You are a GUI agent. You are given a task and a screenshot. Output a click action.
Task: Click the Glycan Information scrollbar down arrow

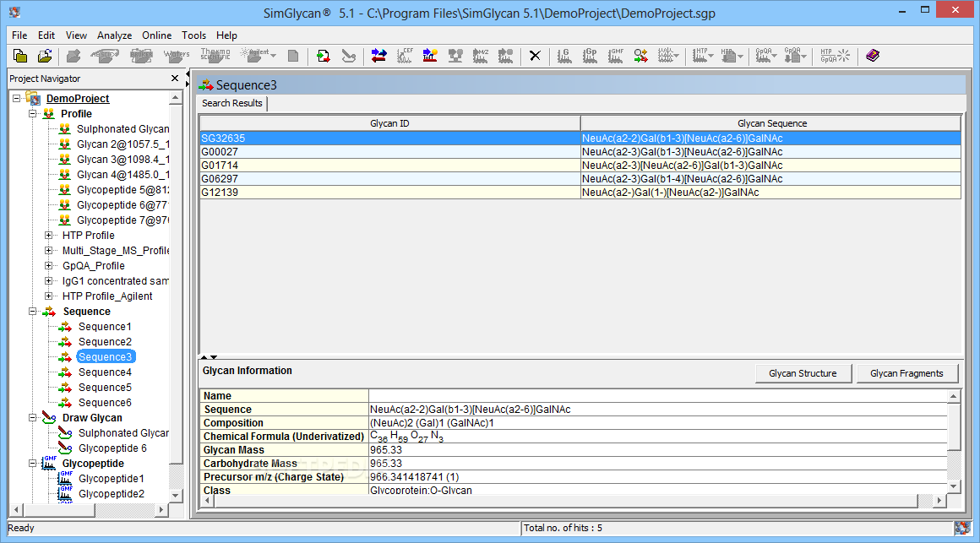coord(953,486)
